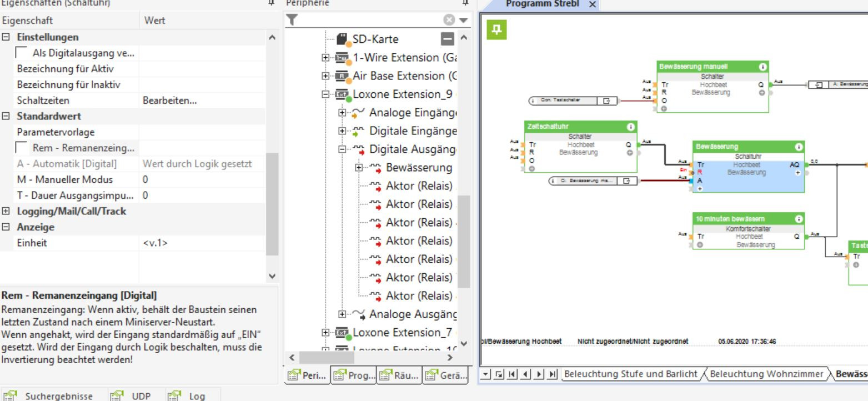Click the Analoge Ausgänge icon
This screenshot has height=401, width=868.
(359, 314)
